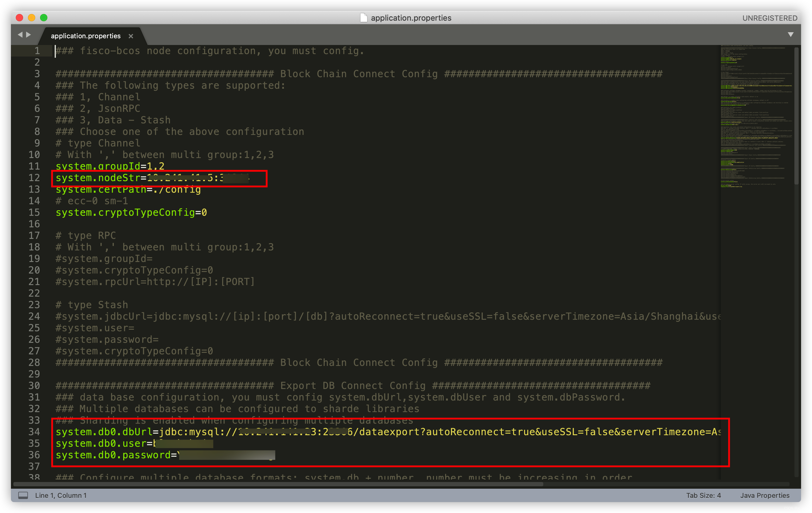
Task: Click system.db0.dbUrl line
Action: point(388,432)
